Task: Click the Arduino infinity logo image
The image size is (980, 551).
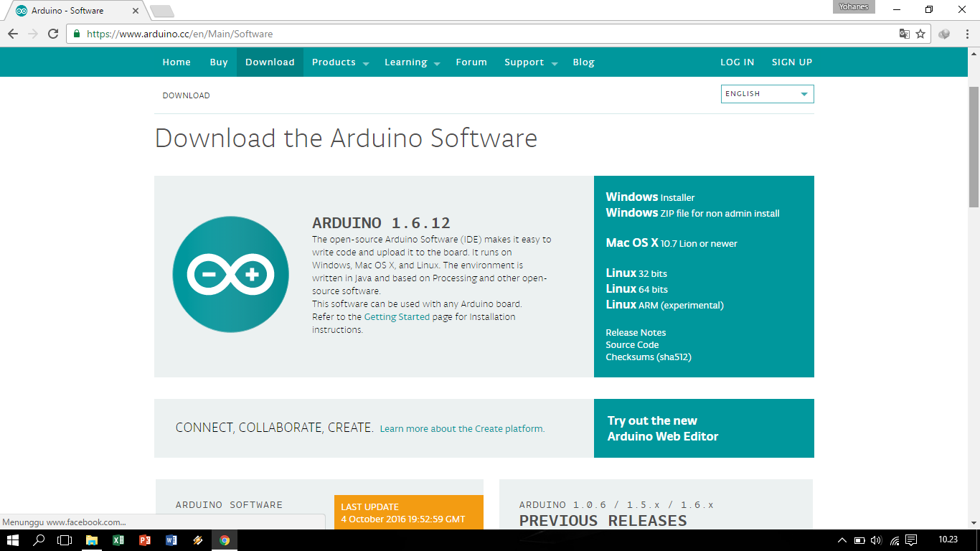Action: (x=230, y=274)
